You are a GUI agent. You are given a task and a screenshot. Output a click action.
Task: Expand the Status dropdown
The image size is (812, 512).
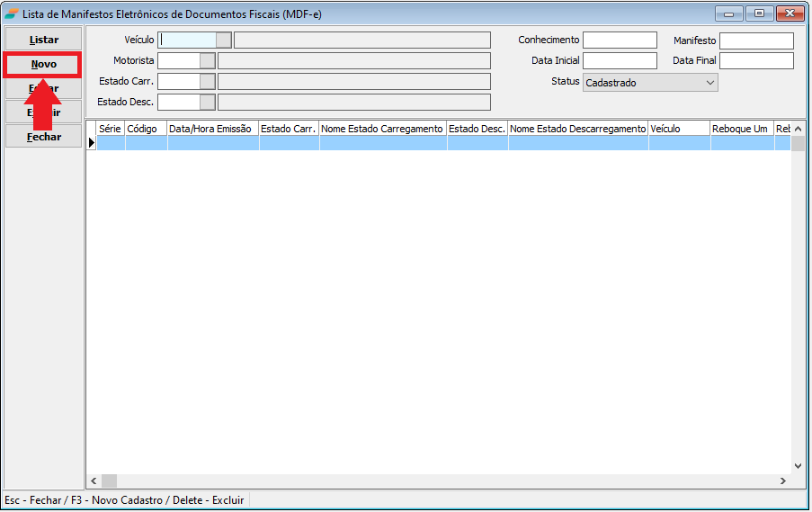[709, 83]
